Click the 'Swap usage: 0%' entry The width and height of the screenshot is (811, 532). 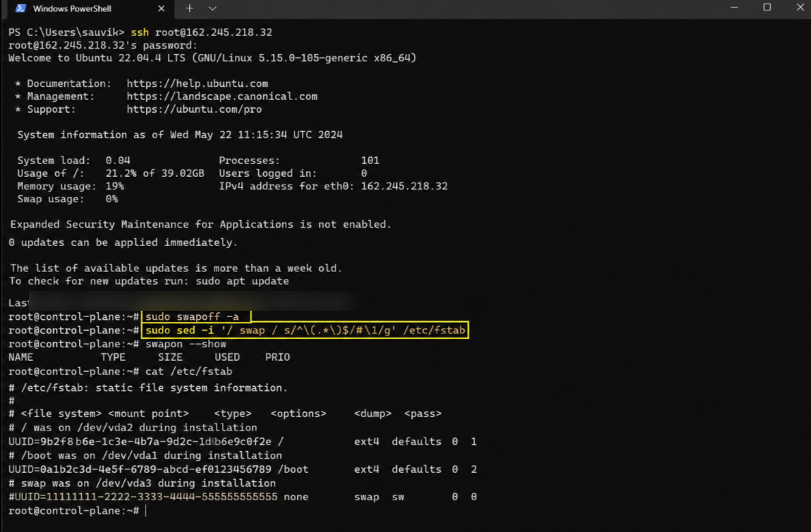[x=67, y=199]
